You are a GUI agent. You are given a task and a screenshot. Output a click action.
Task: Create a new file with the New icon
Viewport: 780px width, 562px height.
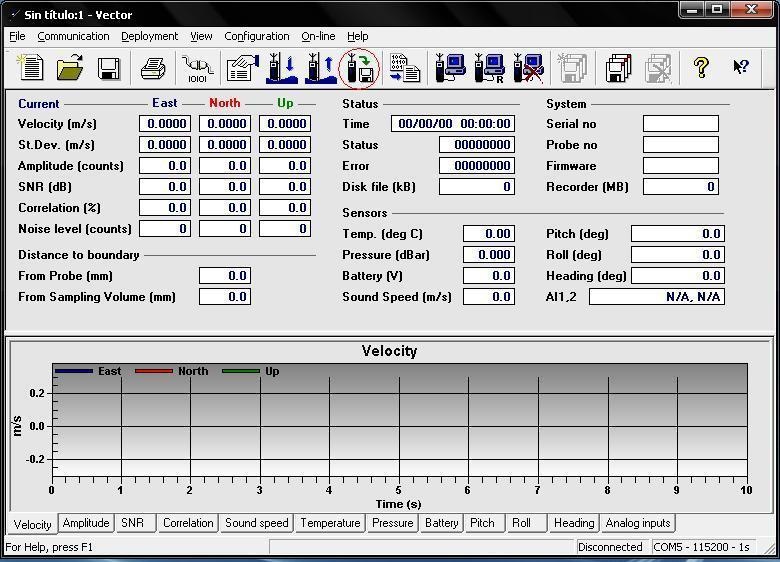[x=31, y=68]
